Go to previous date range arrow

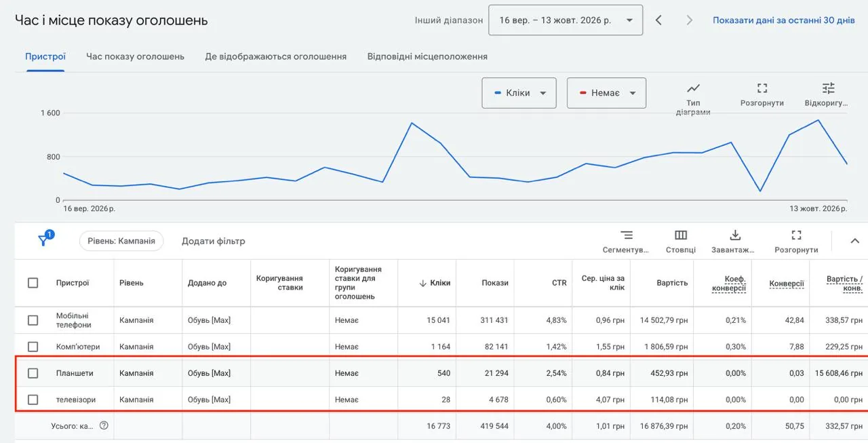(x=658, y=20)
